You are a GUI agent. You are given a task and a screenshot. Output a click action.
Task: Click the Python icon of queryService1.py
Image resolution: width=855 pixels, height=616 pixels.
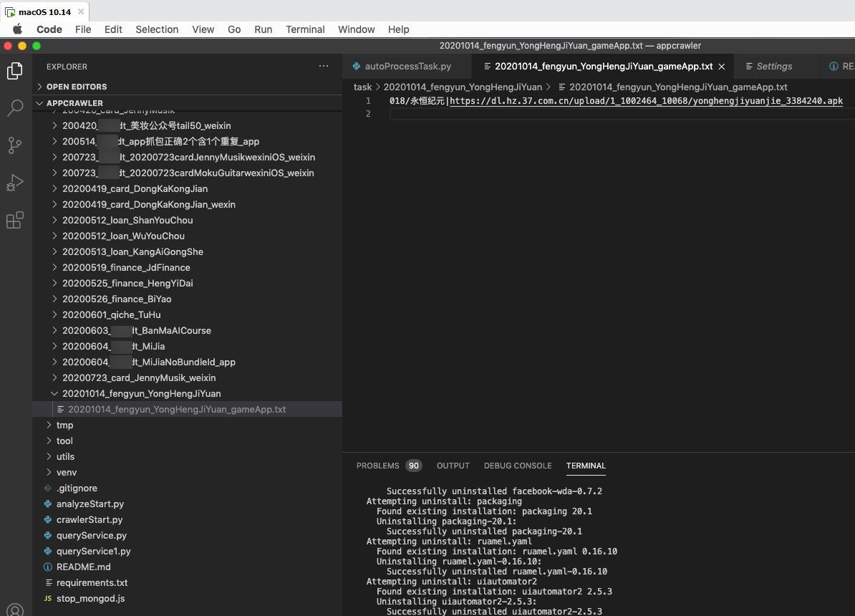click(48, 551)
